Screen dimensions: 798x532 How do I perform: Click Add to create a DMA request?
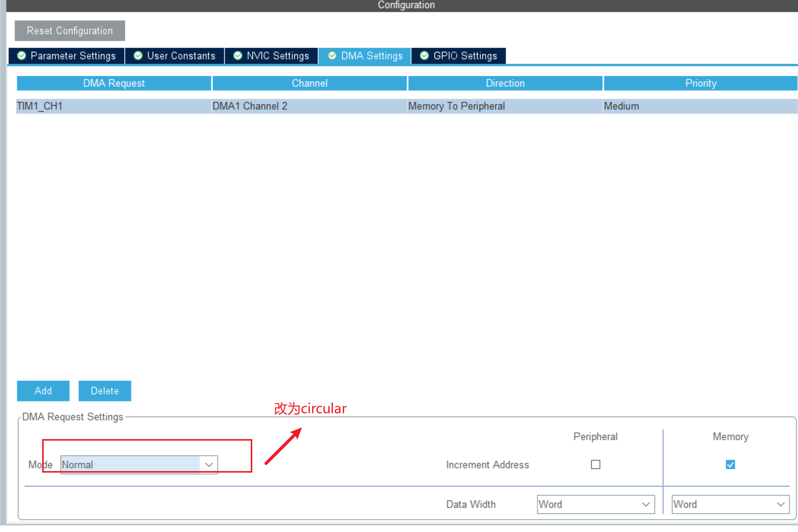tap(43, 391)
